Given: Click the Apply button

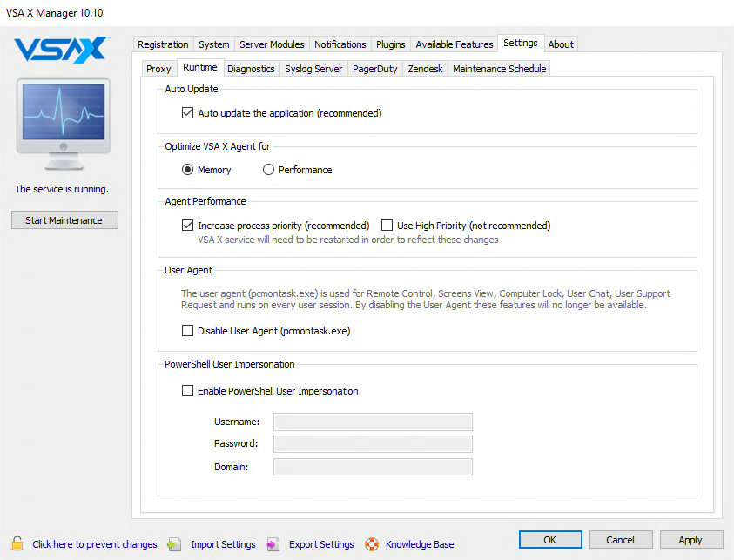Looking at the screenshot, I should click(x=691, y=540).
